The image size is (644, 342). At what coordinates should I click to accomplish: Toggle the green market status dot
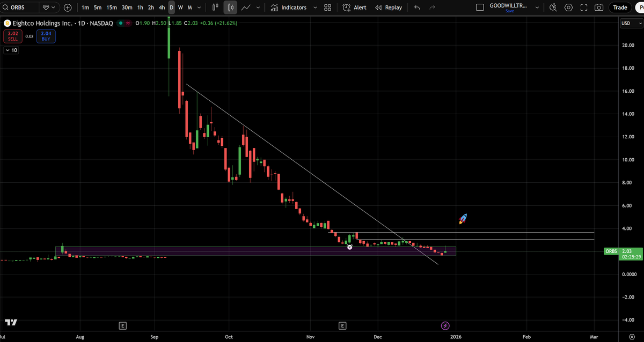pyautogui.click(x=121, y=24)
